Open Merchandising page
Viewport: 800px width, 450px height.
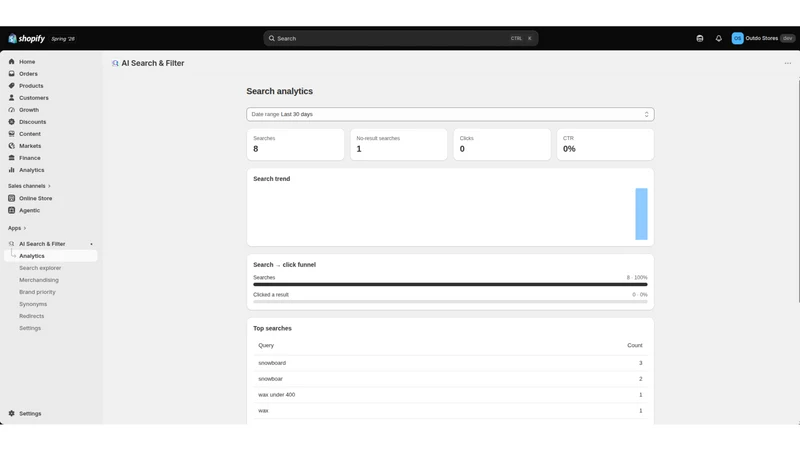tap(39, 280)
